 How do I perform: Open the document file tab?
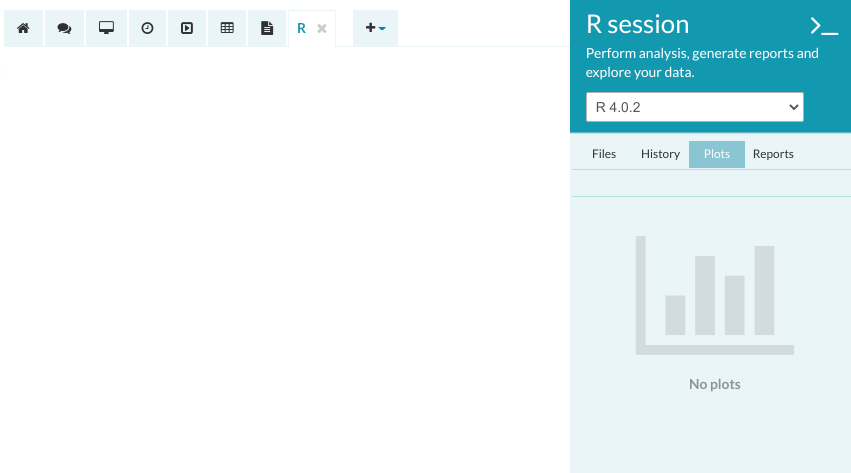pyautogui.click(x=267, y=29)
